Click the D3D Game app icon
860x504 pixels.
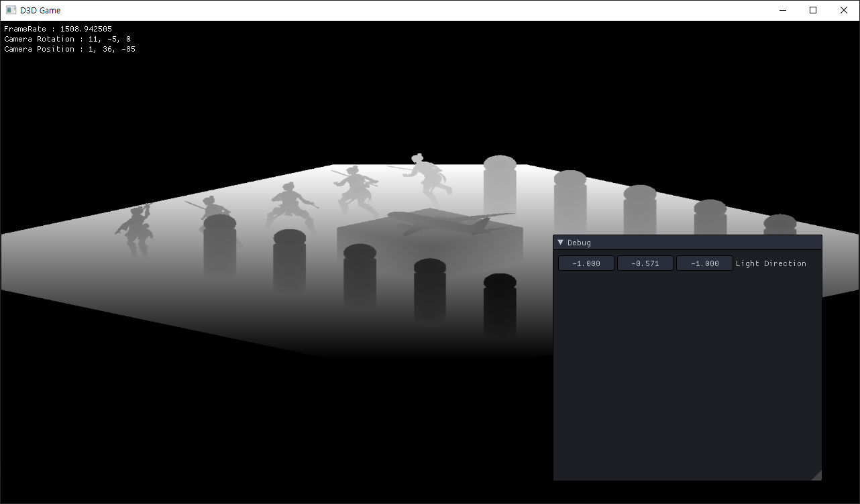pos(11,10)
